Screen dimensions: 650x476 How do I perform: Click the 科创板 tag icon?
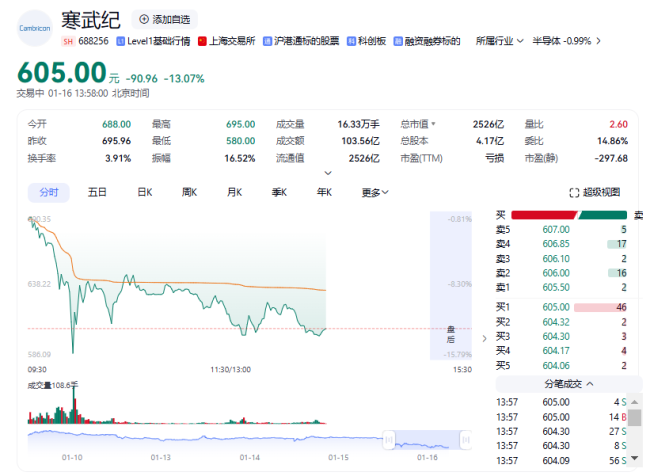(x=351, y=41)
